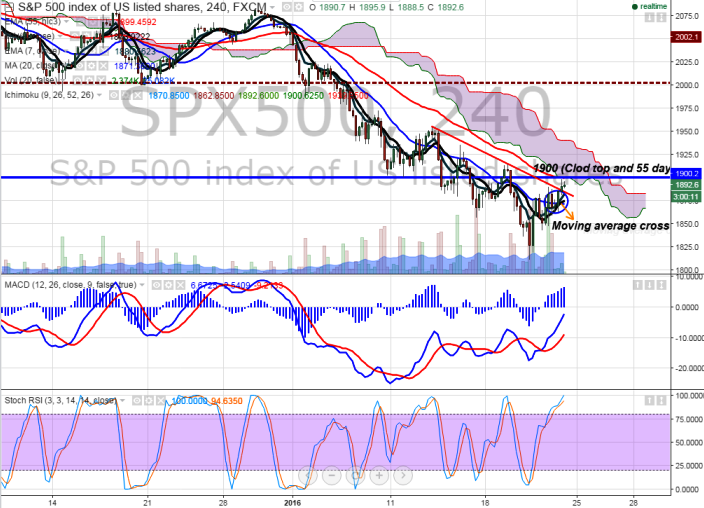
Task: Collapse the legend using top-left box icon
Action: click(x=9, y=7)
